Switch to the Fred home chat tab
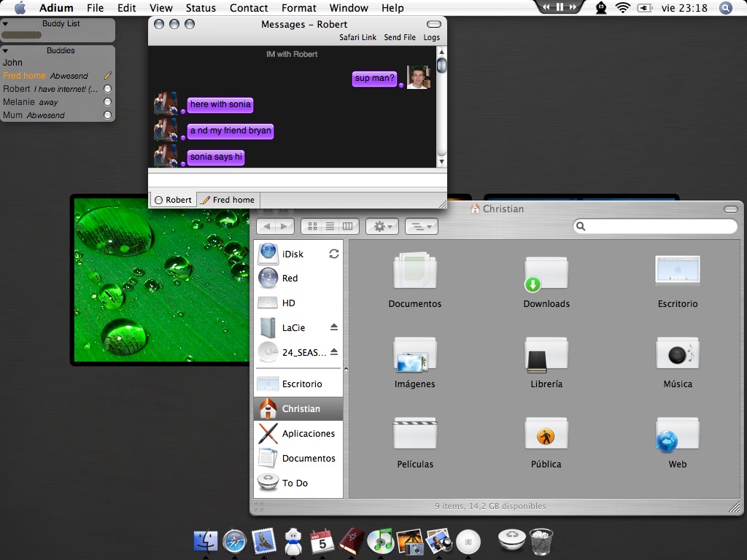 pos(228,200)
